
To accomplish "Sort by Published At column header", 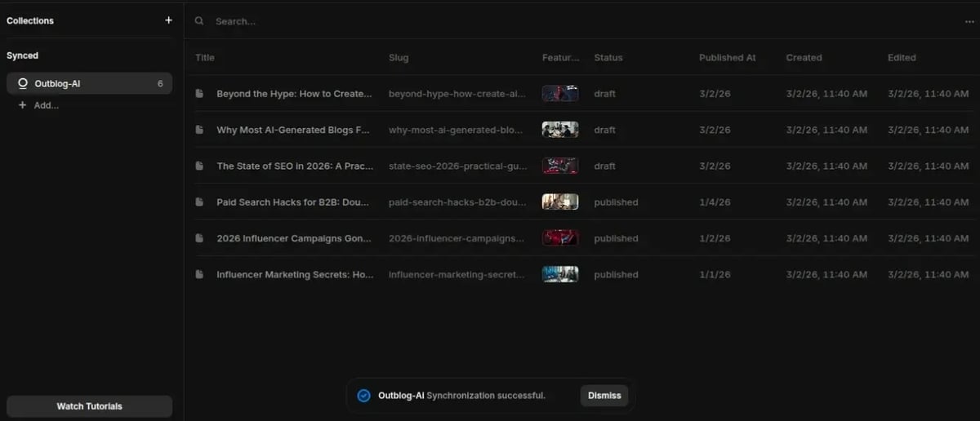I will point(728,58).
